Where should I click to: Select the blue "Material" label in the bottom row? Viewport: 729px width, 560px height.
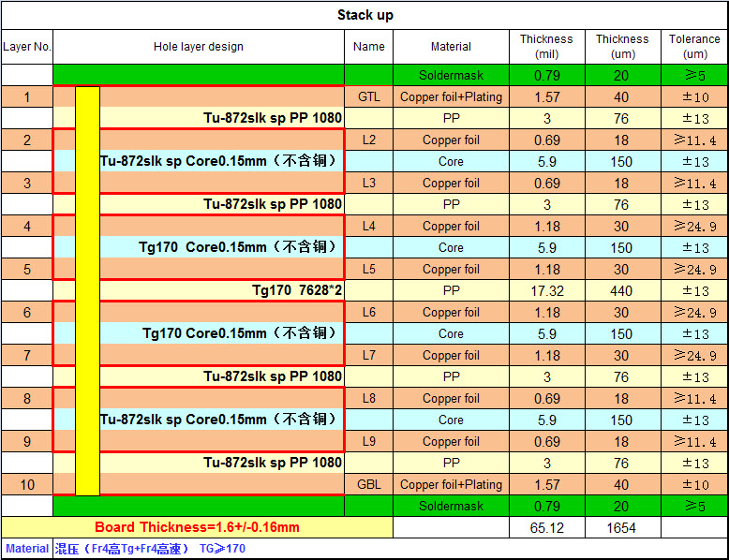[x=26, y=549]
